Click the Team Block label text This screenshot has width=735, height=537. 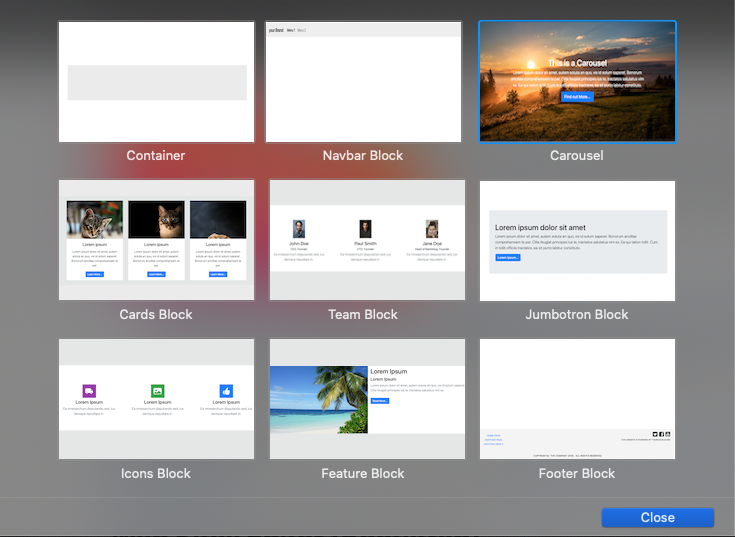click(363, 314)
